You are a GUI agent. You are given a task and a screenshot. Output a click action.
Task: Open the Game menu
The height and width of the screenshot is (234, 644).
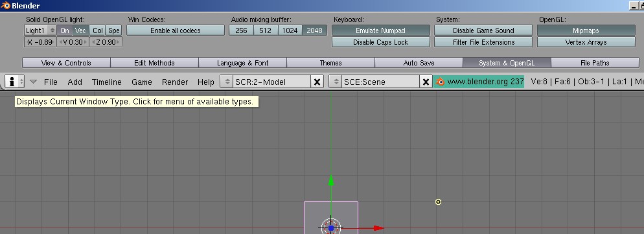coord(142,82)
